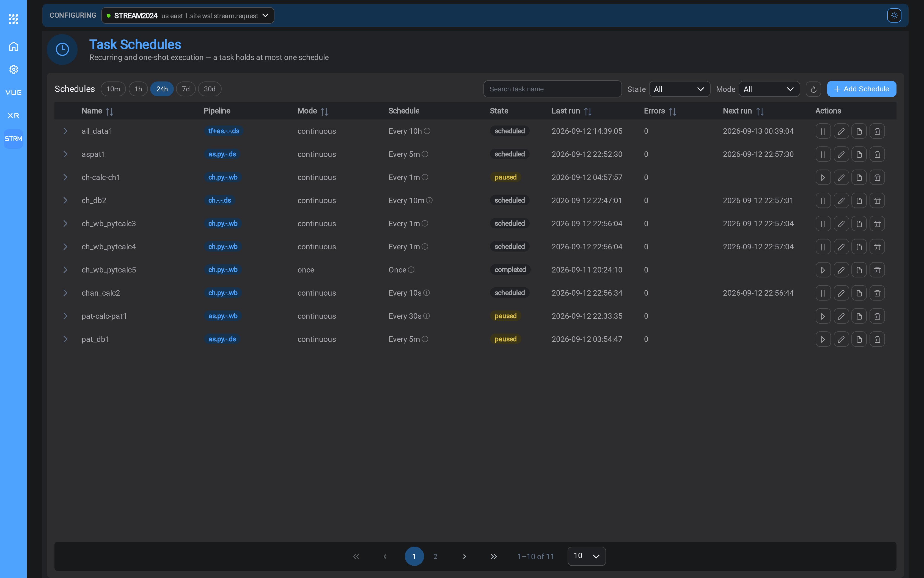This screenshot has height=578, width=924.
Task: Pause the all_data1 schedule
Action: tap(823, 131)
